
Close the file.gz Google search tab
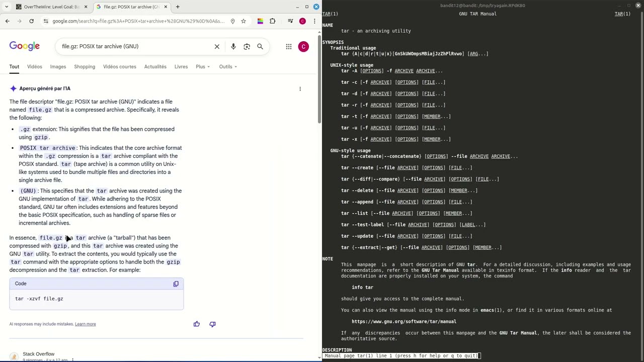166,7
